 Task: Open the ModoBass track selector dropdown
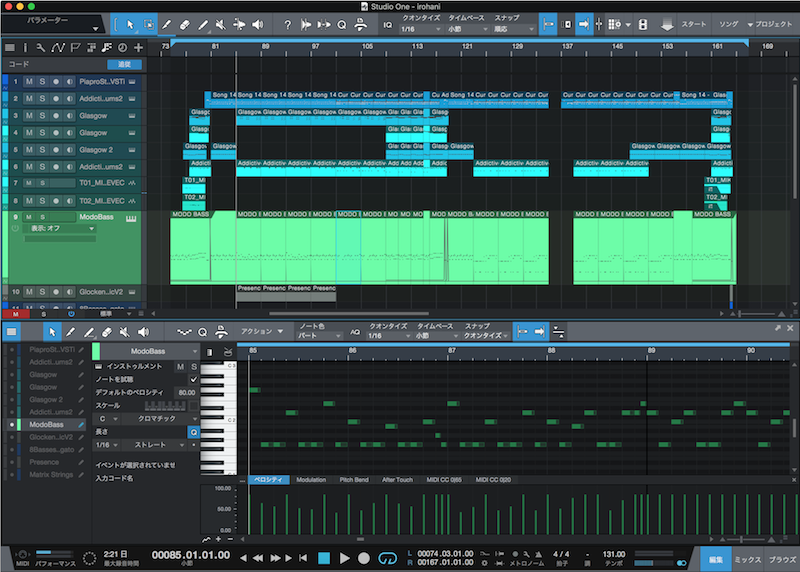pyautogui.click(x=149, y=351)
